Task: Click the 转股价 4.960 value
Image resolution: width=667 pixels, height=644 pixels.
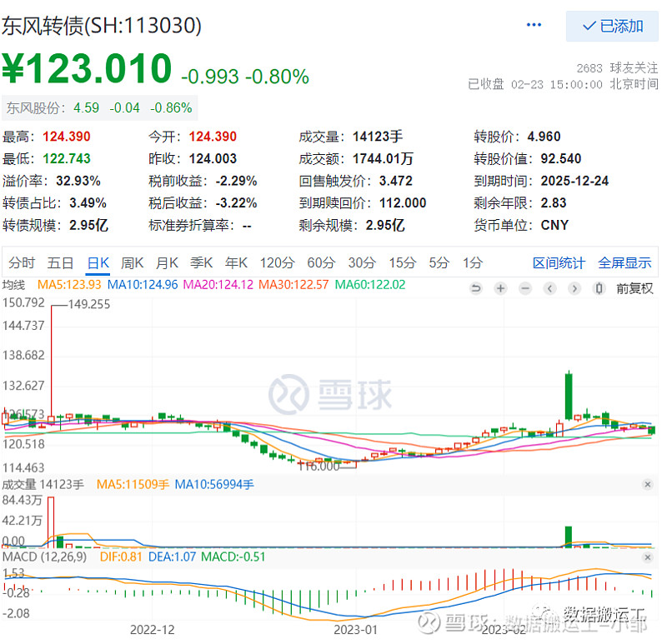Action: pyautogui.click(x=544, y=137)
